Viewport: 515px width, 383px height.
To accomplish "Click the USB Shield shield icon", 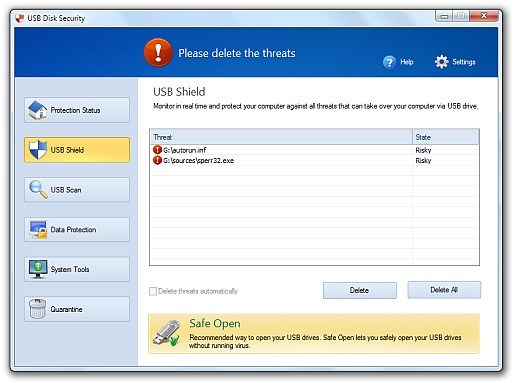I will 38,150.
